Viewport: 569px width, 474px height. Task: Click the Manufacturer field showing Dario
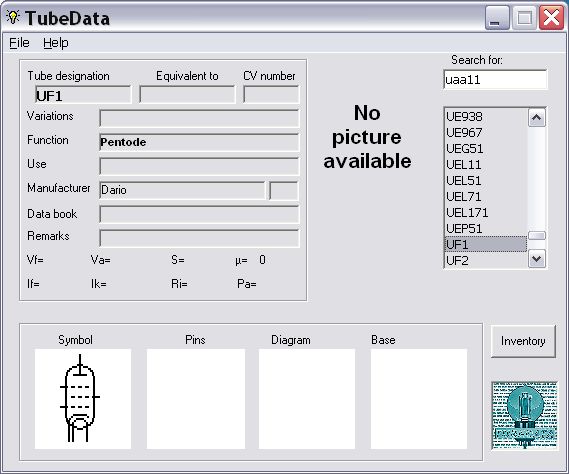click(182, 190)
